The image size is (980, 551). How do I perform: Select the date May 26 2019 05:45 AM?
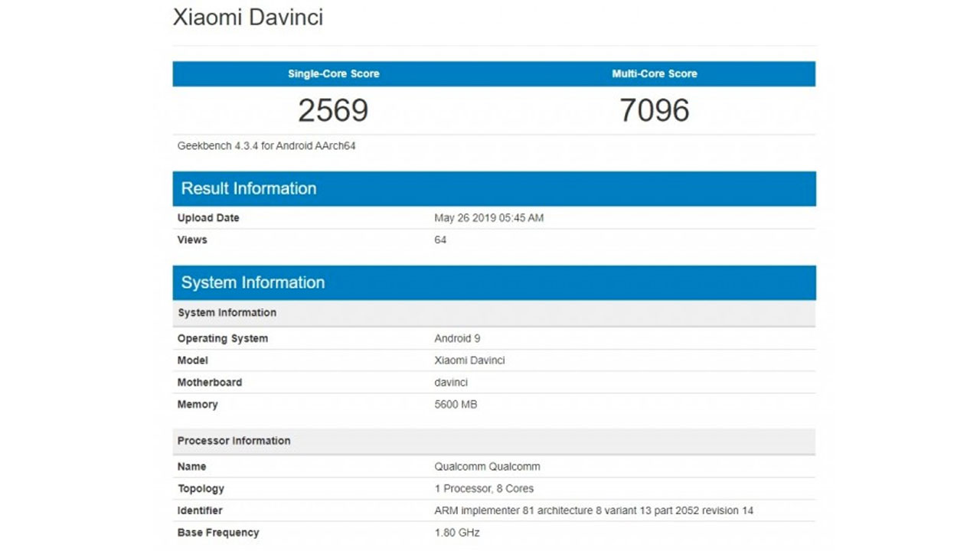tap(488, 218)
